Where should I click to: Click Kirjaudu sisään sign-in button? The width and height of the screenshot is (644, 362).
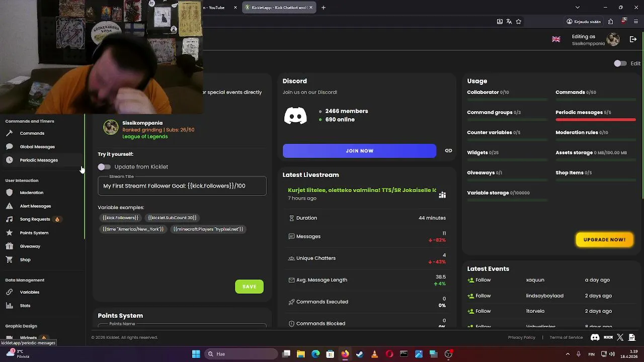(x=584, y=22)
